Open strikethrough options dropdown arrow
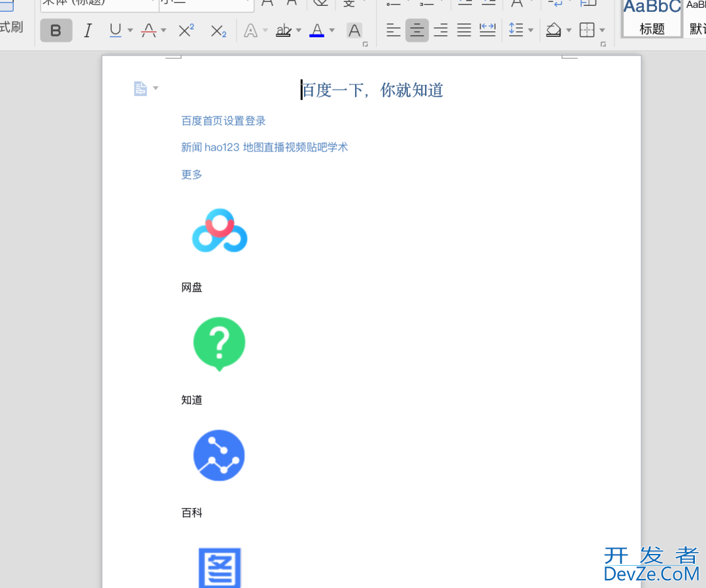706x588 pixels. tap(163, 31)
